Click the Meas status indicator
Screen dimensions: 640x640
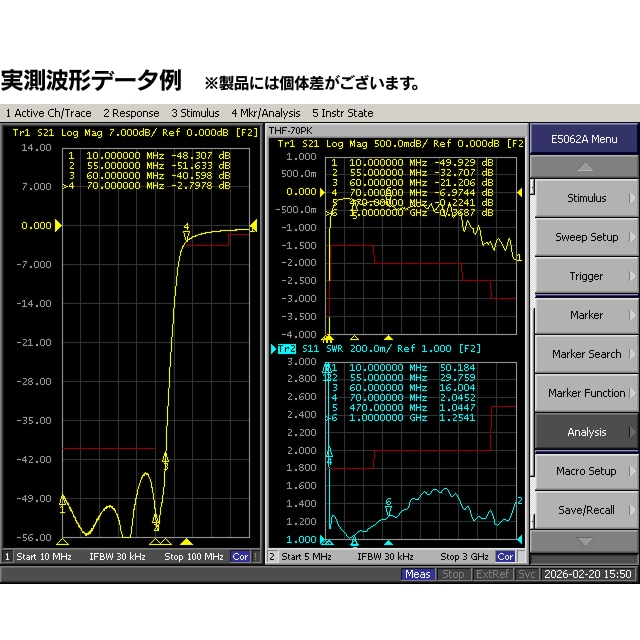pyautogui.click(x=418, y=574)
